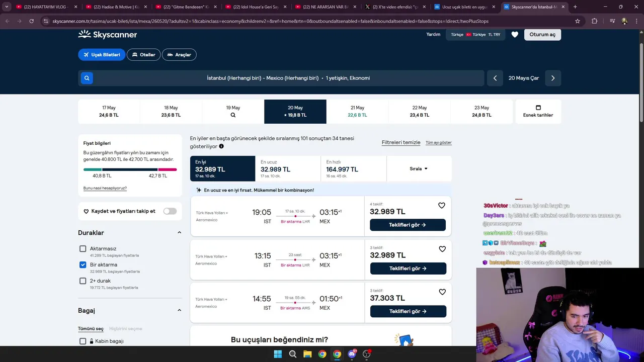
Task: Select the En hızlı sorting tab
Action: click(x=354, y=168)
